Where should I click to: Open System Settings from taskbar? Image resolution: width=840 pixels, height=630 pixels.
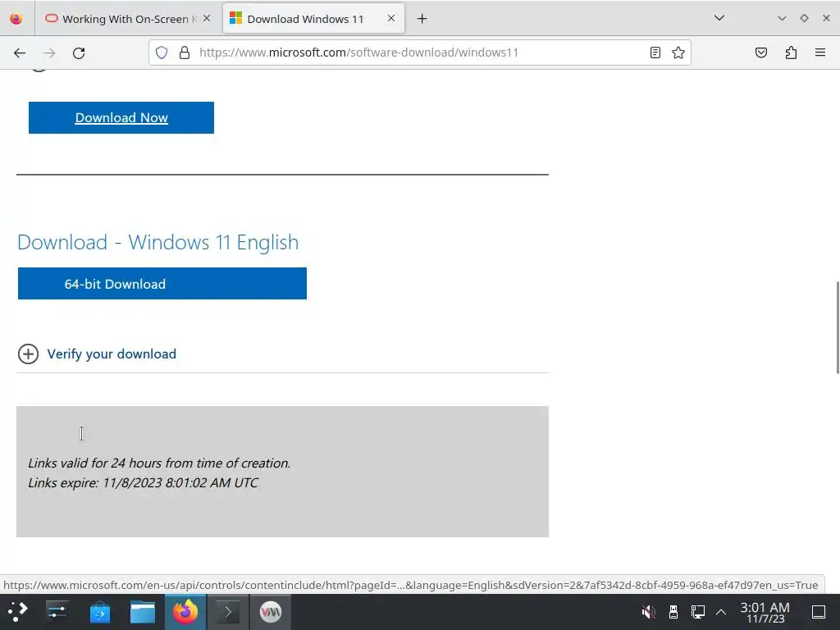click(x=57, y=612)
